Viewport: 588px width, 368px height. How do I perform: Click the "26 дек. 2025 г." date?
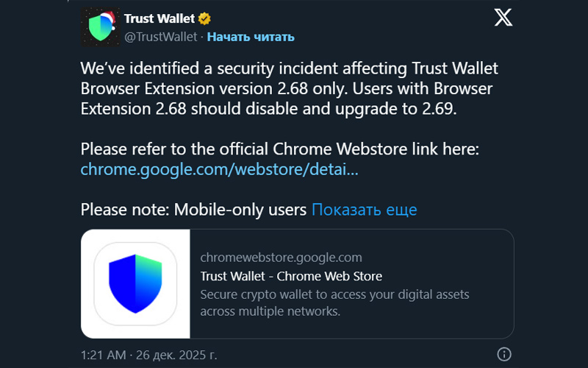(x=175, y=354)
